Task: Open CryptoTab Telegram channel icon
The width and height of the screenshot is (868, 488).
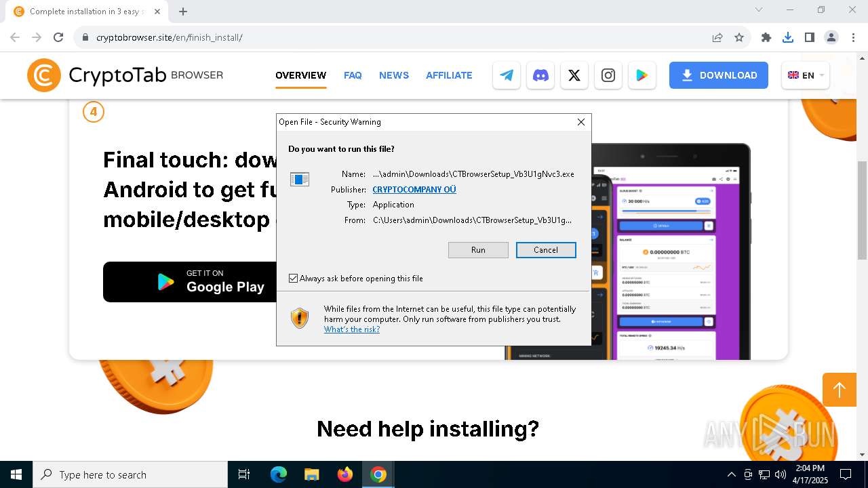Action: 507,75
